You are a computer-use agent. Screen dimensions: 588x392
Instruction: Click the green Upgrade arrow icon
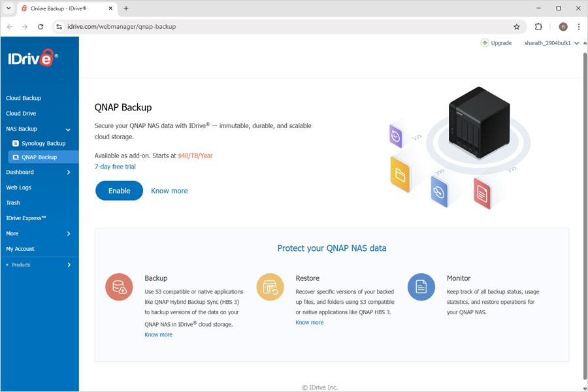click(x=485, y=43)
